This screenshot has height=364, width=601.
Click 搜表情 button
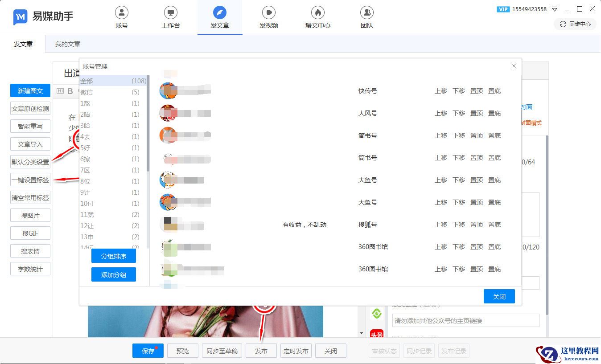[30, 251]
